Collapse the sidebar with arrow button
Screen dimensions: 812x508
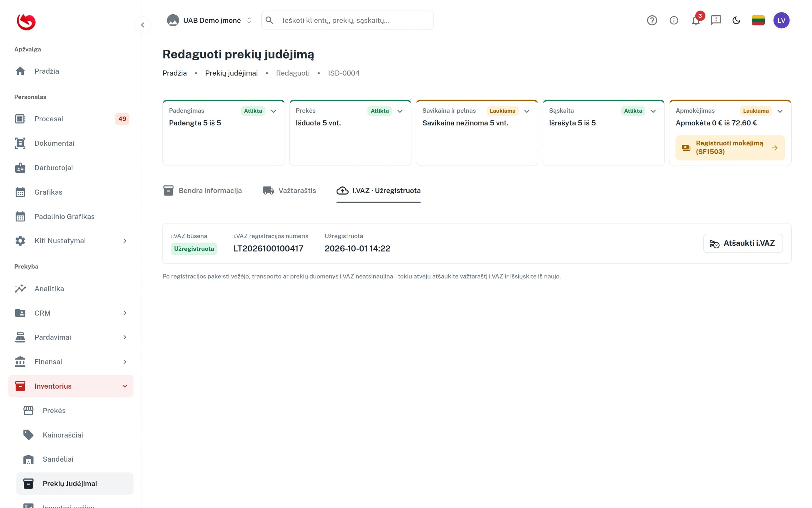143,25
